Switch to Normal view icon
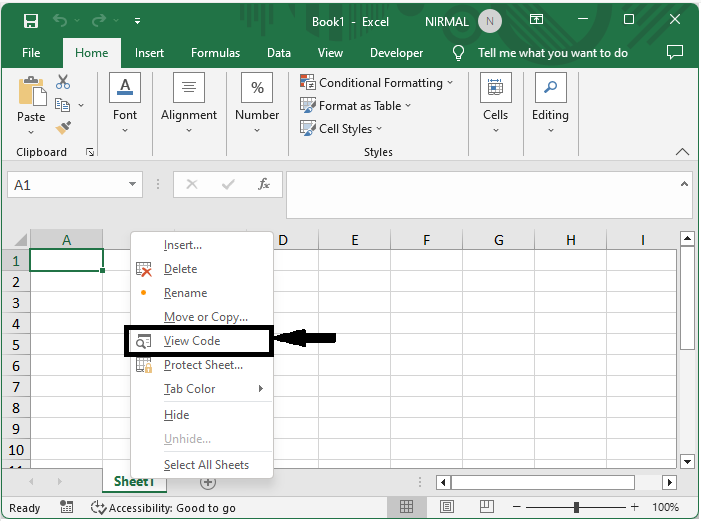The image size is (701, 521). (406, 507)
